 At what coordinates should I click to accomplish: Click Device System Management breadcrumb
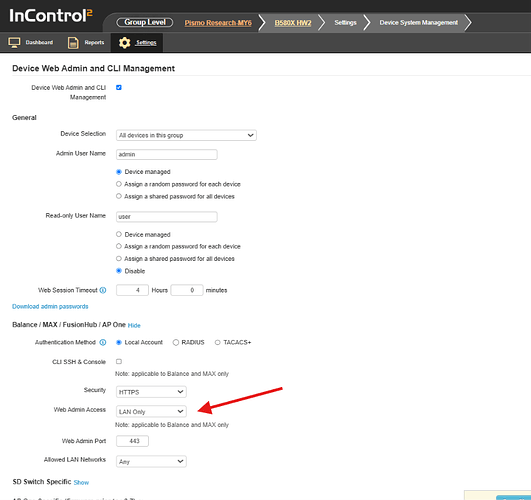tap(419, 23)
